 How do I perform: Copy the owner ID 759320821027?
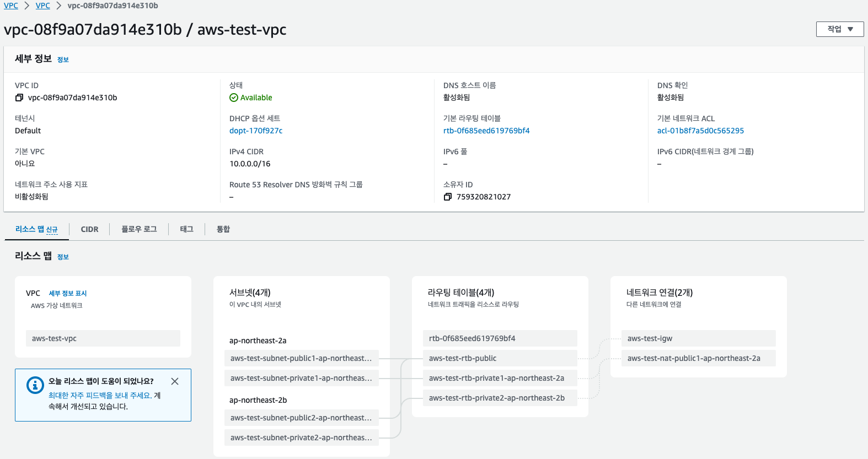pyautogui.click(x=448, y=197)
